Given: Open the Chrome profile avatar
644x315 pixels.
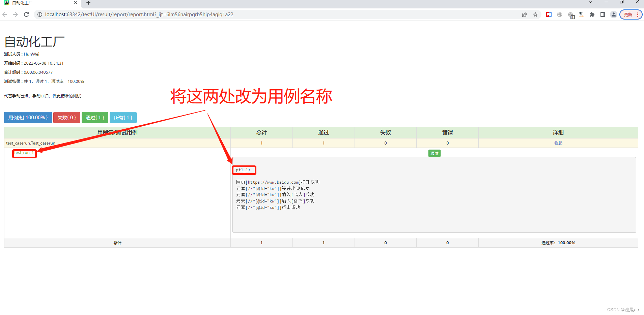Looking at the screenshot, I should (614, 14).
